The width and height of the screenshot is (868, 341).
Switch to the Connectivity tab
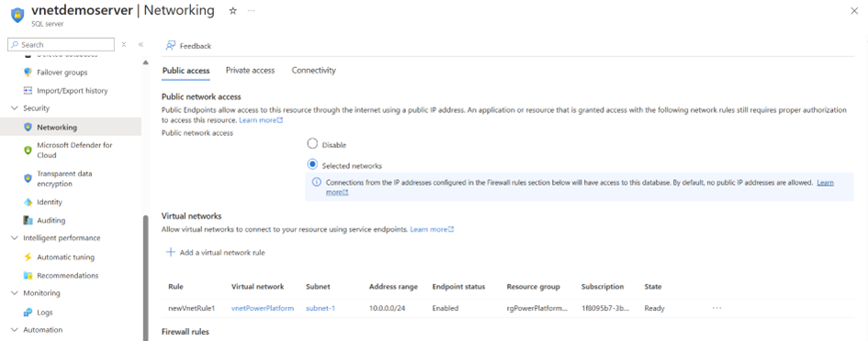tap(314, 70)
